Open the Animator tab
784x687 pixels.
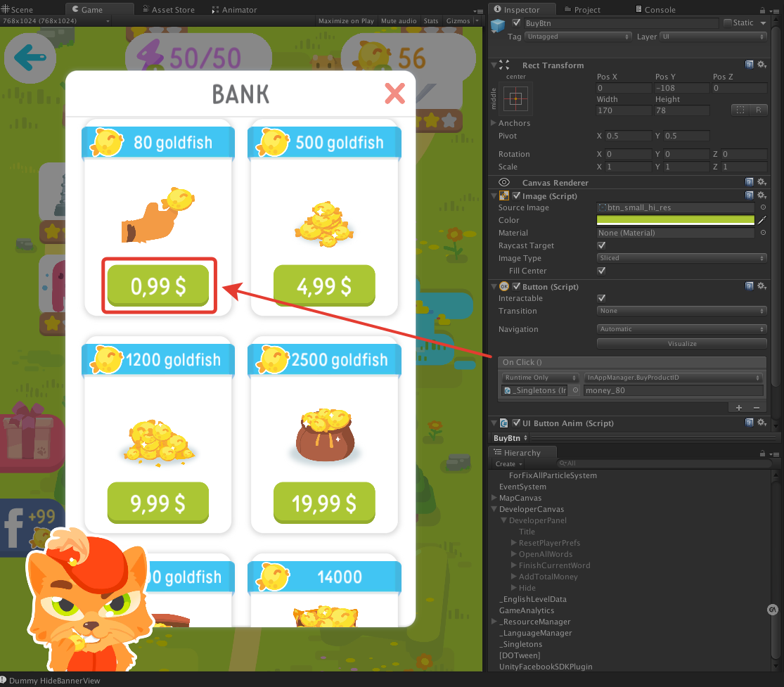(234, 10)
